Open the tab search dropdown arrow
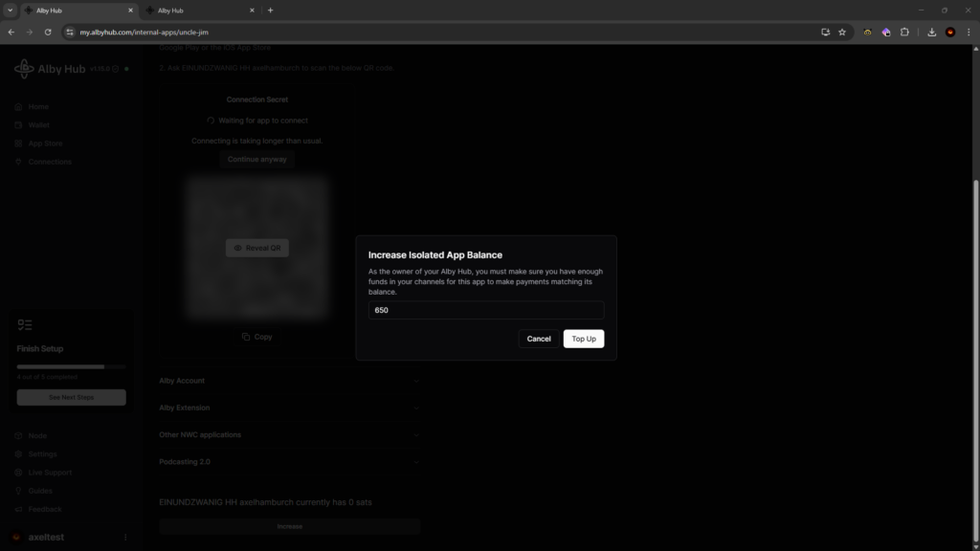980x551 pixels. 10,11
